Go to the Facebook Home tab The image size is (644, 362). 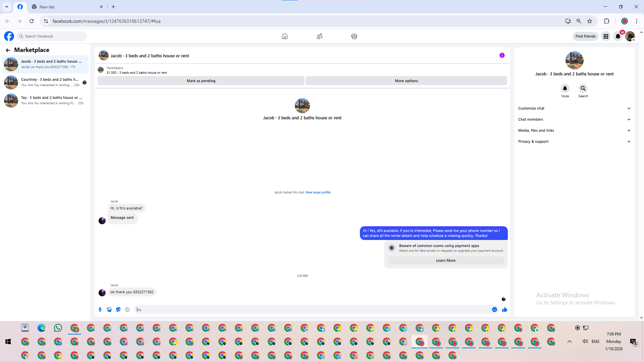click(284, 36)
